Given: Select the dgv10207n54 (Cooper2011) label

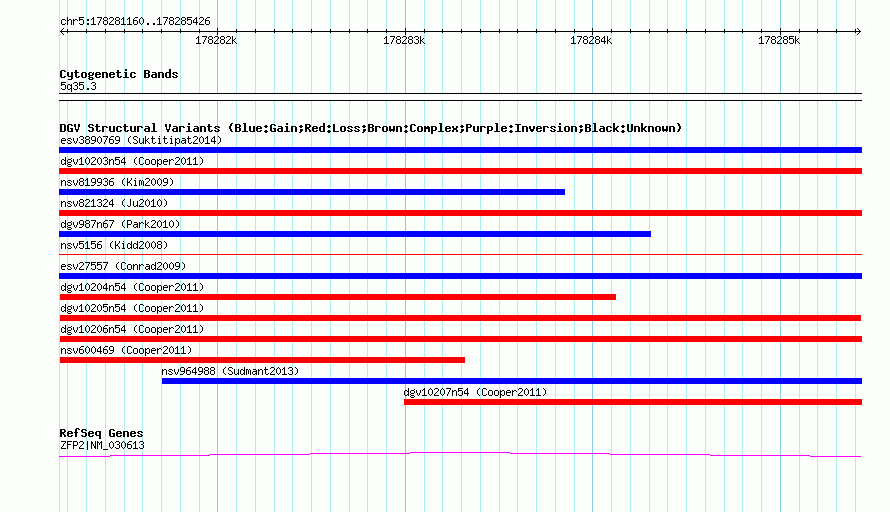Looking at the screenshot, I should click(x=475, y=392).
